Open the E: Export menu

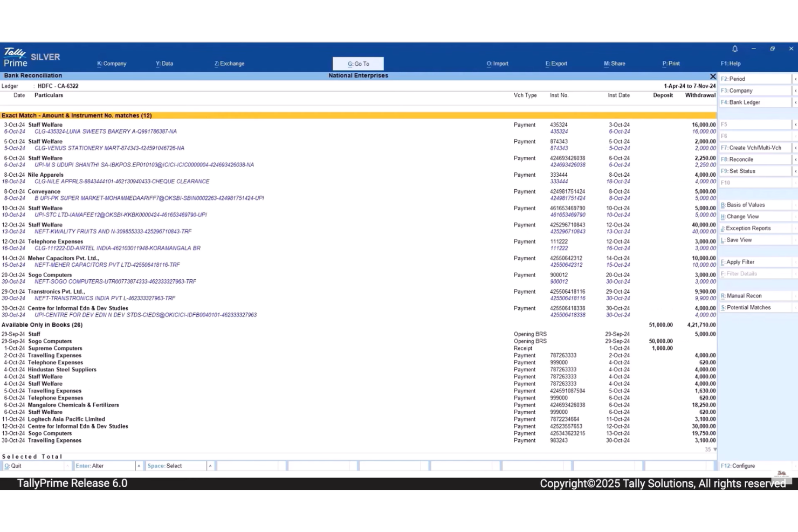click(556, 63)
